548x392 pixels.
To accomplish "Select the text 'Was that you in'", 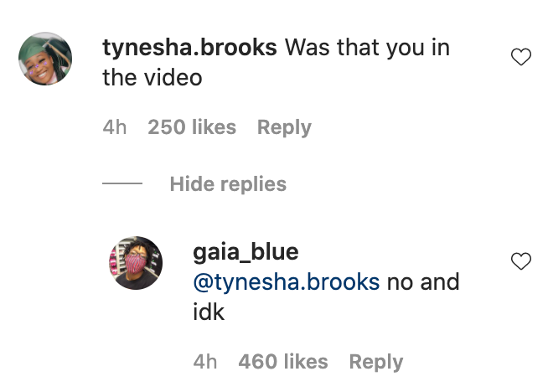I will 367,47.
